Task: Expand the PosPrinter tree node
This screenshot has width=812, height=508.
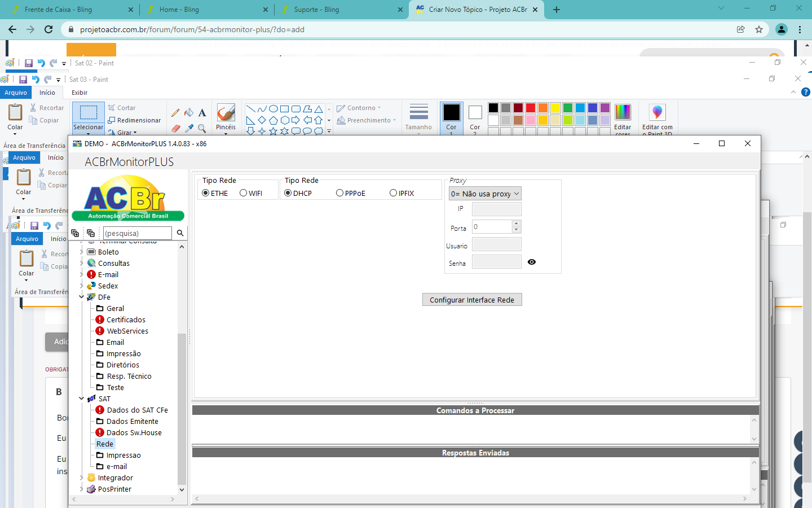Action: [82, 489]
